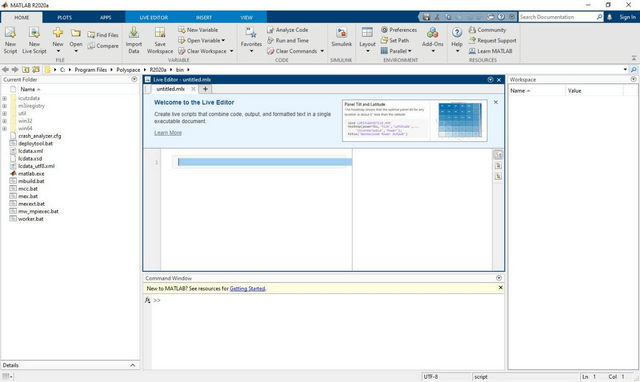
Task: Close the untitled.mlx tab
Action: (193, 89)
